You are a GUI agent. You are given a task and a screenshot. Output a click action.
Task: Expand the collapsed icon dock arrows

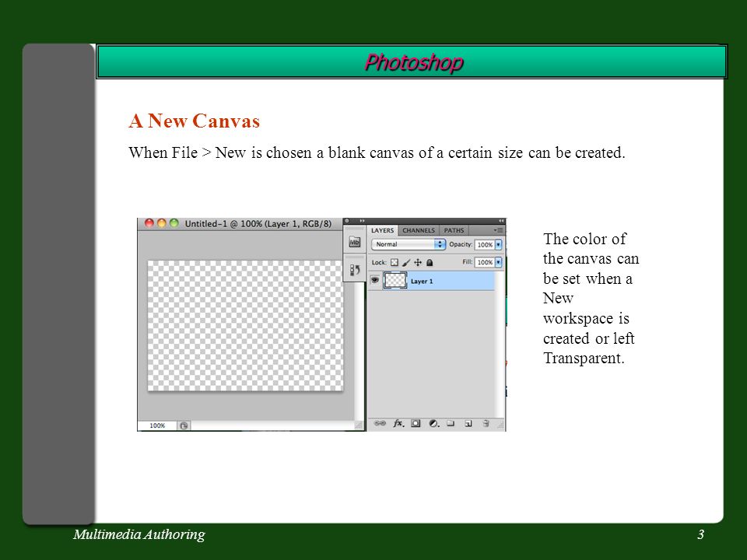coord(362,221)
